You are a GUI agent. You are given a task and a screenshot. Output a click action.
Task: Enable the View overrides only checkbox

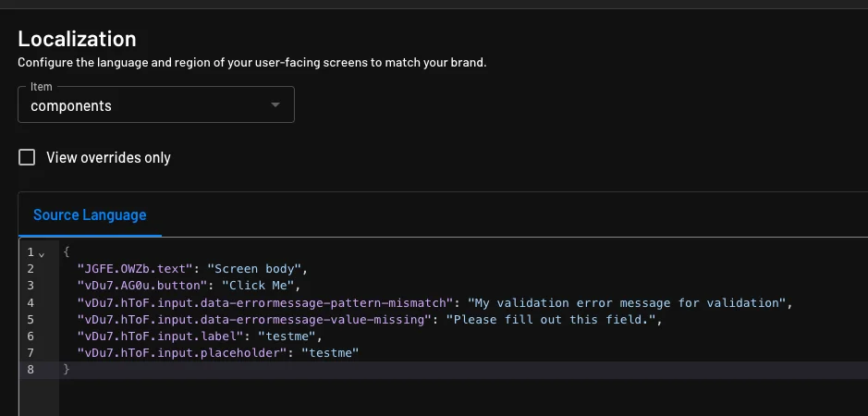[x=28, y=157]
